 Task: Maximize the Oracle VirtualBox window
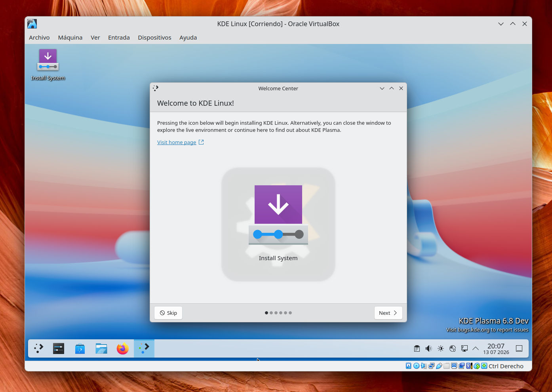click(513, 24)
